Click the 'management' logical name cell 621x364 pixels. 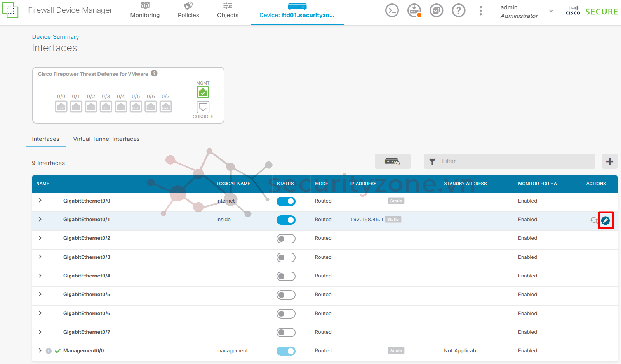[x=232, y=351]
